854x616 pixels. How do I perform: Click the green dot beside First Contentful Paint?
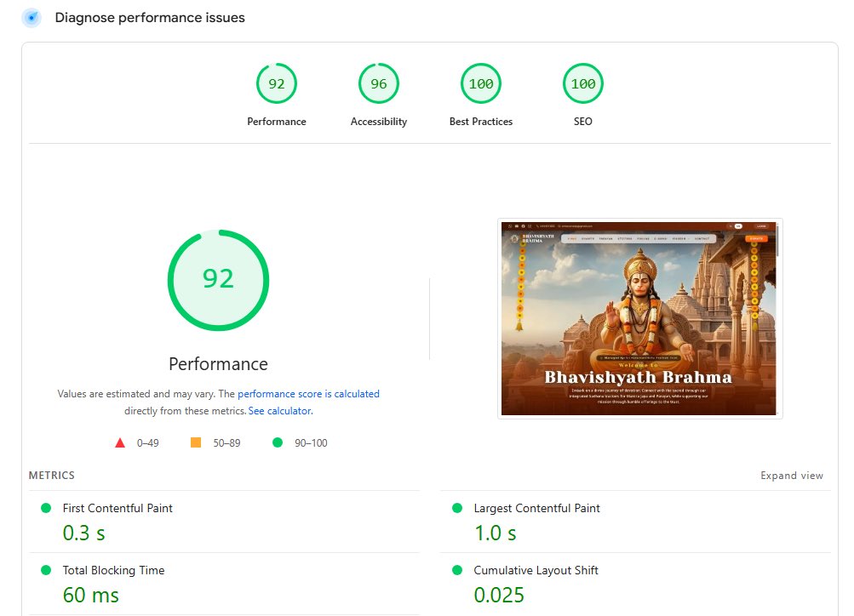[x=46, y=508]
